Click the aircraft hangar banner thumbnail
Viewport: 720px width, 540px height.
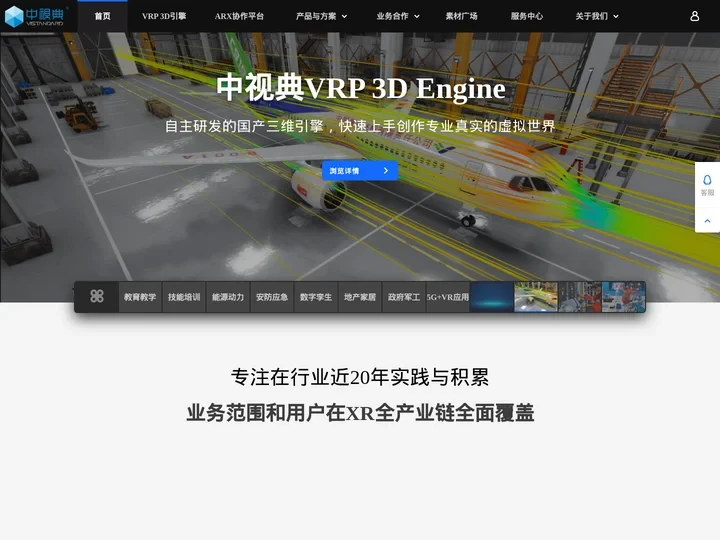[x=536, y=297]
